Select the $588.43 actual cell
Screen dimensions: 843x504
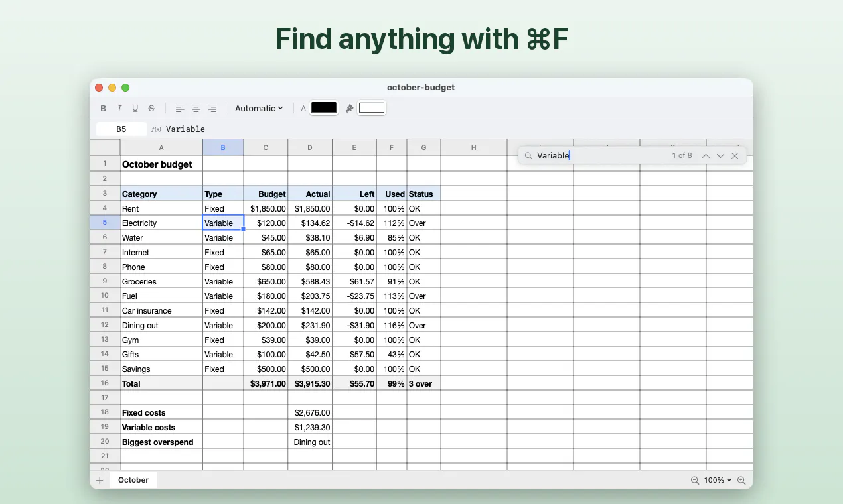pyautogui.click(x=310, y=281)
